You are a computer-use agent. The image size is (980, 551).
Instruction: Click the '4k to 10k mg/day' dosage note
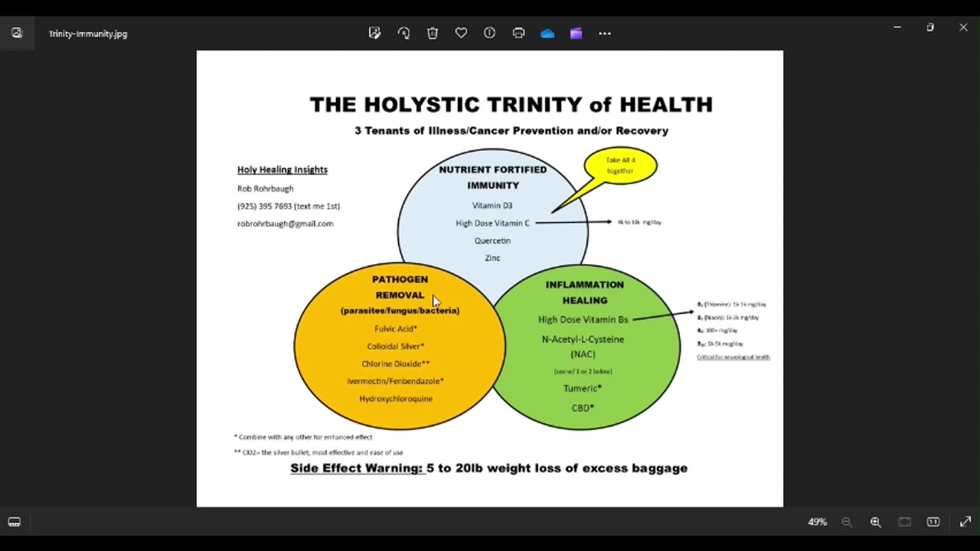(x=639, y=222)
